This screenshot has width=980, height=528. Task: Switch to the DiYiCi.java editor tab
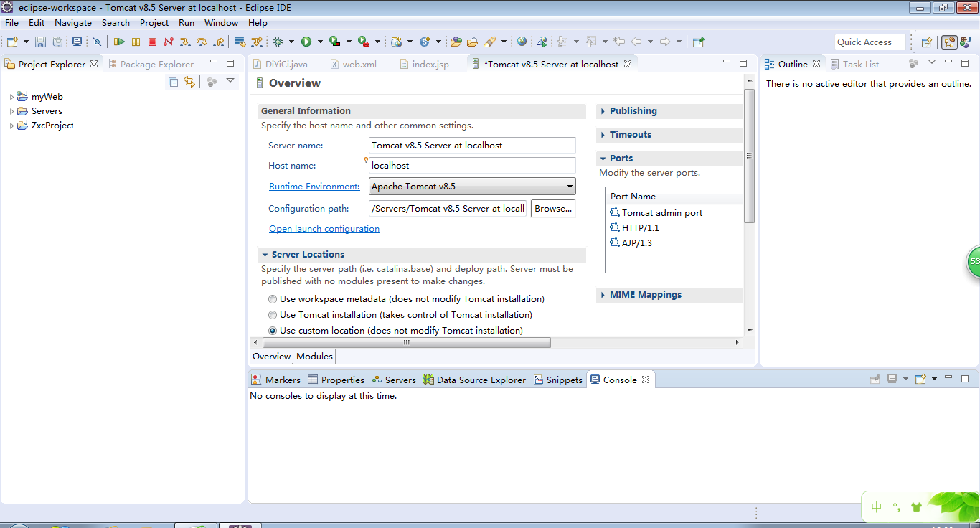tap(280, 64)
